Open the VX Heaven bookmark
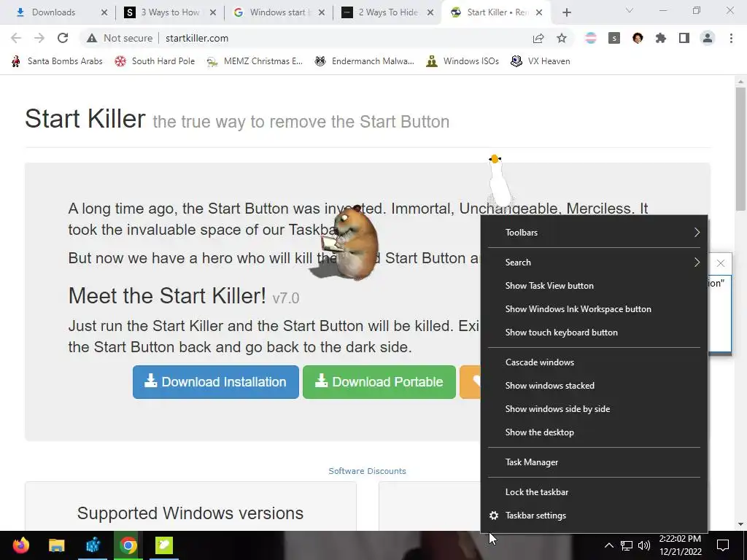 tap(541, 61)
